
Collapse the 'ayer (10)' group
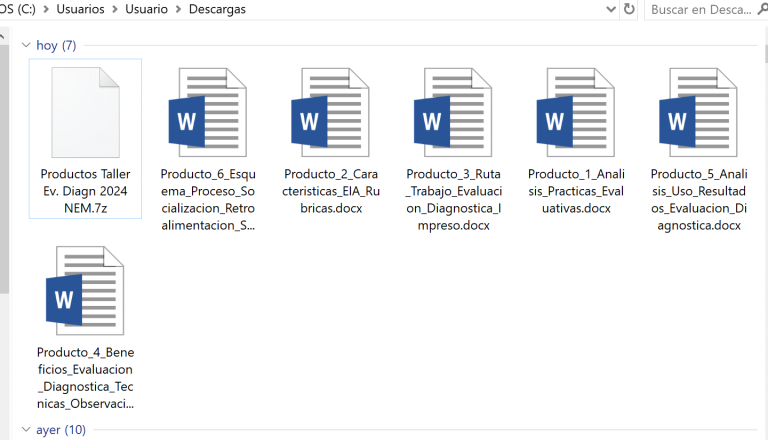26,429
